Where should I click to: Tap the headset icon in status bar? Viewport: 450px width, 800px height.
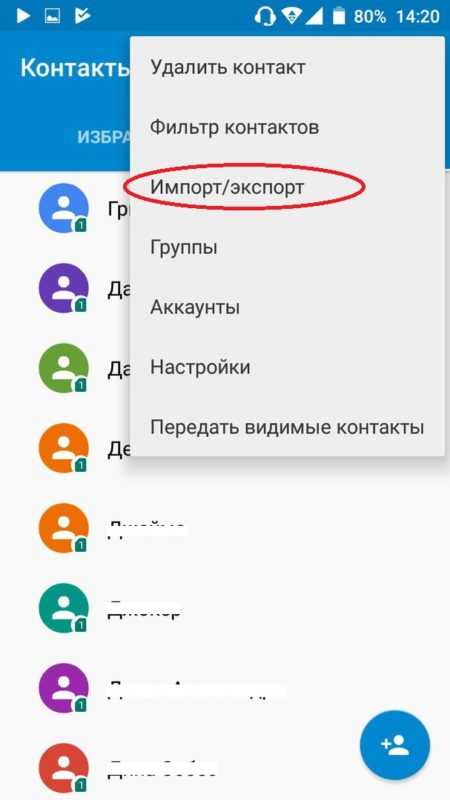265,16
